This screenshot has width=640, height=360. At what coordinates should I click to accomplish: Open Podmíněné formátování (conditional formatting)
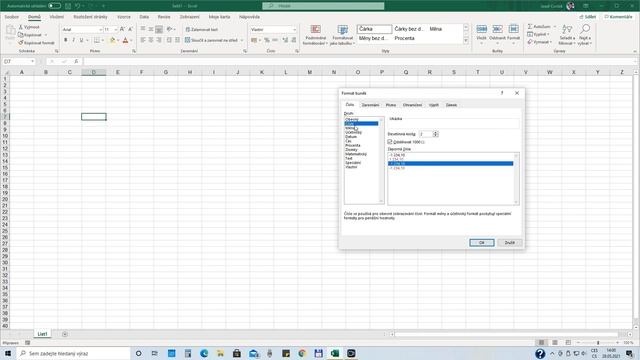click(x=316, y=35)
